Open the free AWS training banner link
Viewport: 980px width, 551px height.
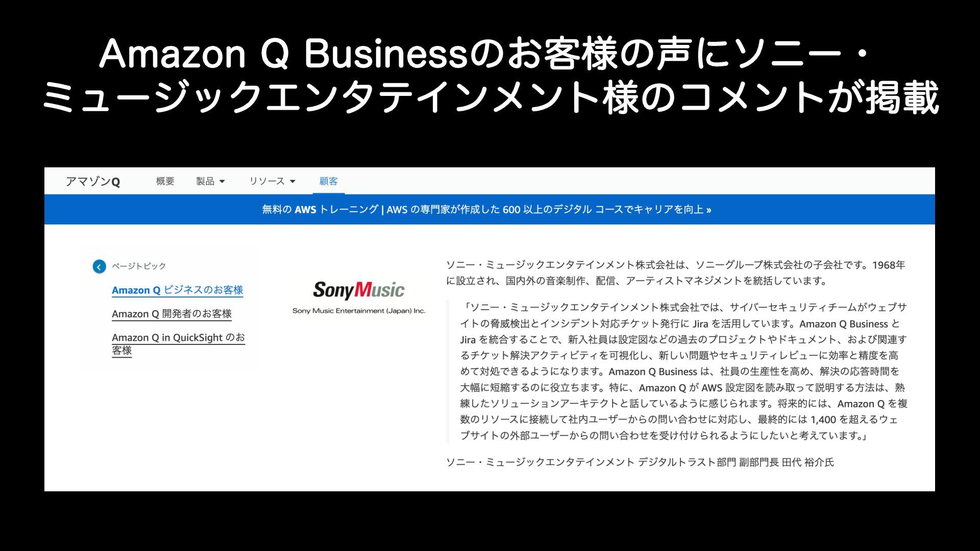pos(486,209)
